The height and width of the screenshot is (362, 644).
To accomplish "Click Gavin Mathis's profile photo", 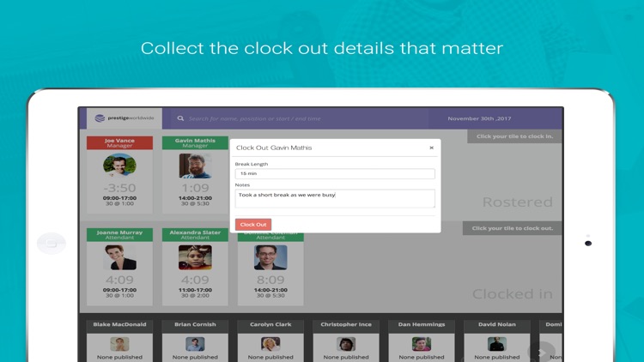I will tap(195, 166).
